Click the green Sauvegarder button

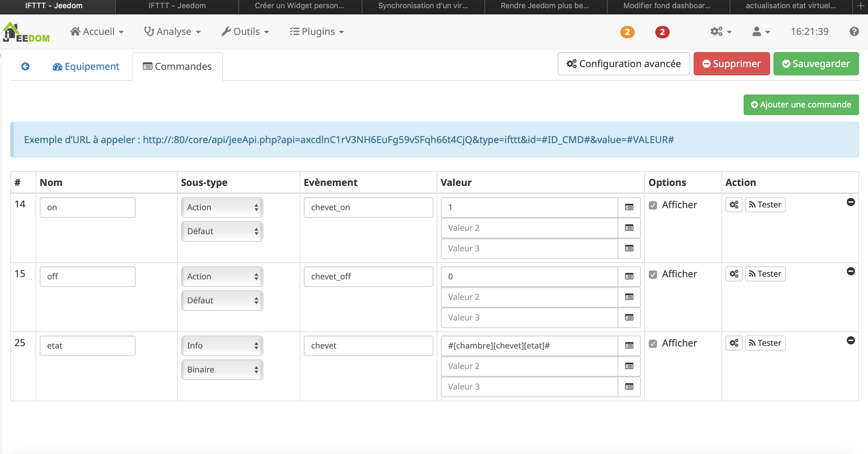(x=816, y=64)
